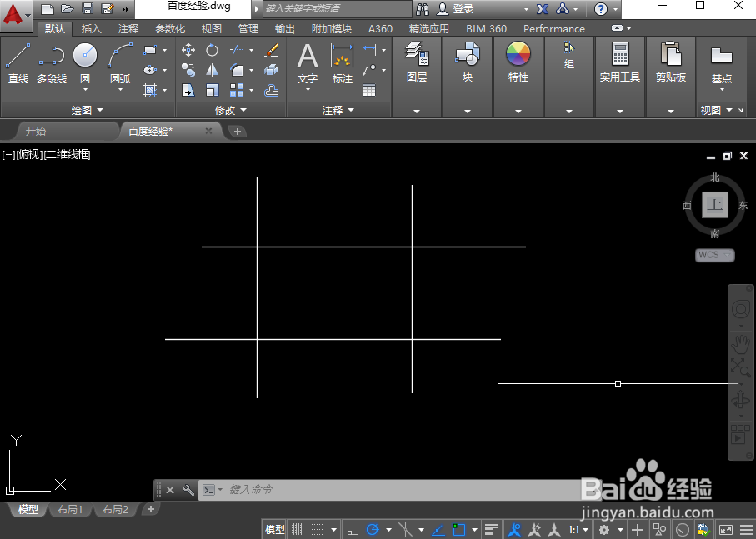Toggle annotation object visibility in status bar
The height and width of the screenshot is (539, 756).
515,530
